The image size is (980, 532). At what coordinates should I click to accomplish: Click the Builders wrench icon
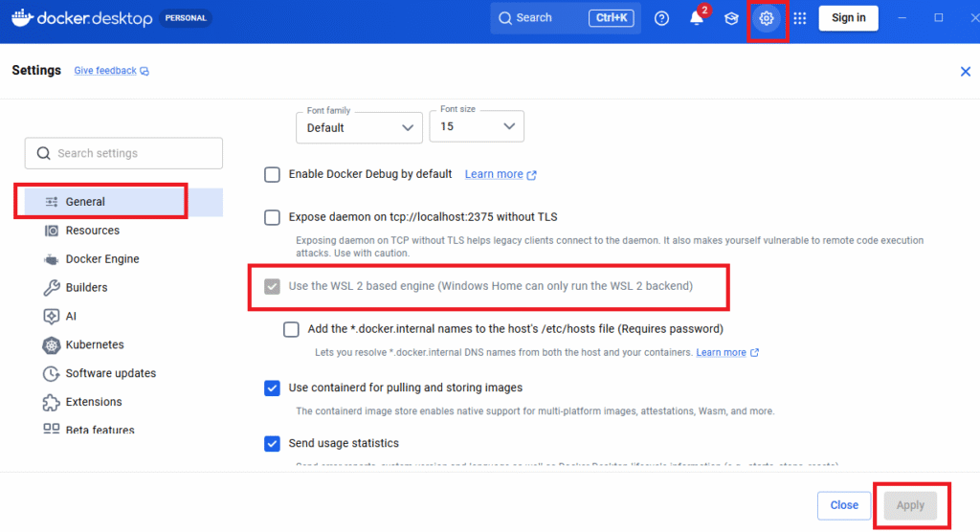pyautogui.click(x=52, y=288)
